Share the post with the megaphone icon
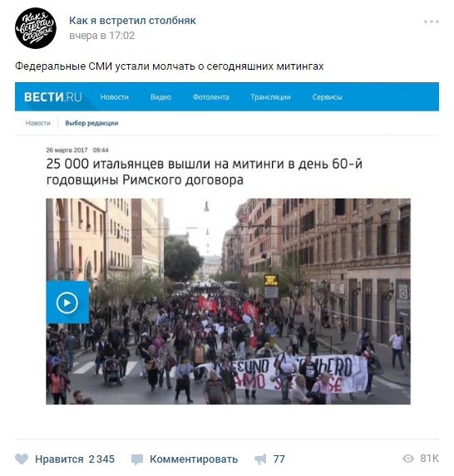Image resolution: width=454 pixels, height=476 pixels. click(260, 459)
